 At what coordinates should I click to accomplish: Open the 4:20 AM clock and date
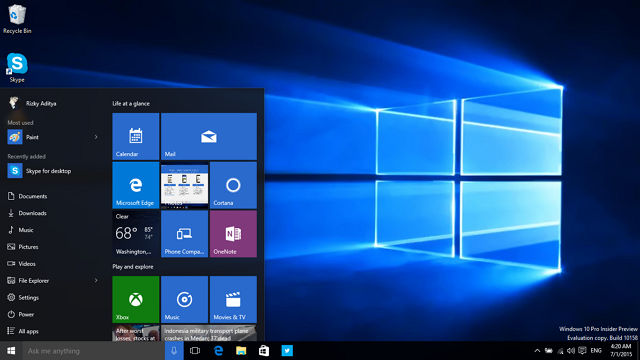[x=621, y=351]
